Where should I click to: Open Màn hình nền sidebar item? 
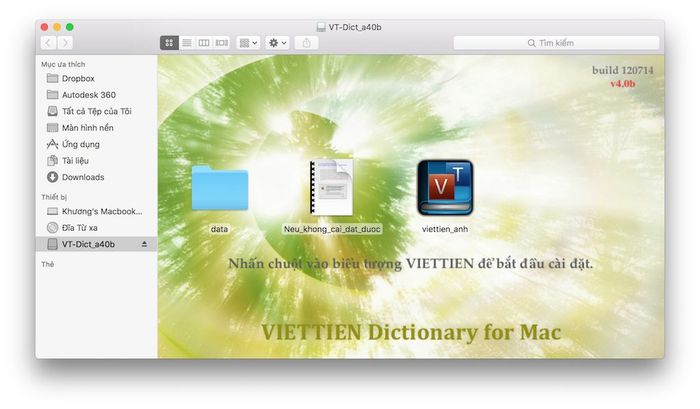tap(96, 128)
